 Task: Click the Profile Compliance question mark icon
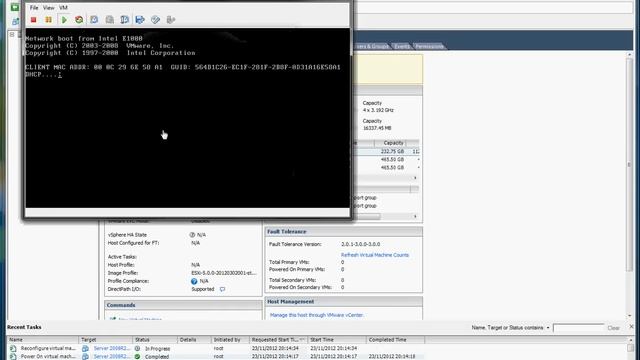tap(194, 281)
